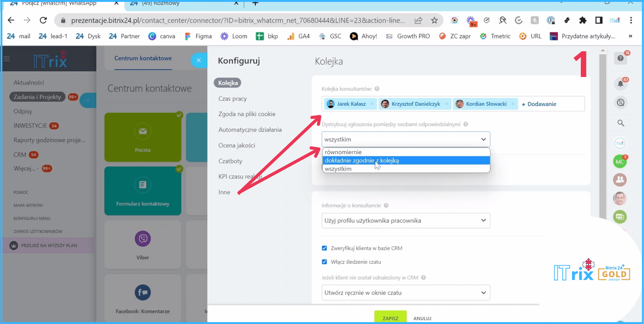
Task: Uncheck Zweryfikuj klienta w bazie CRM
Action: [x=324, y=248]
